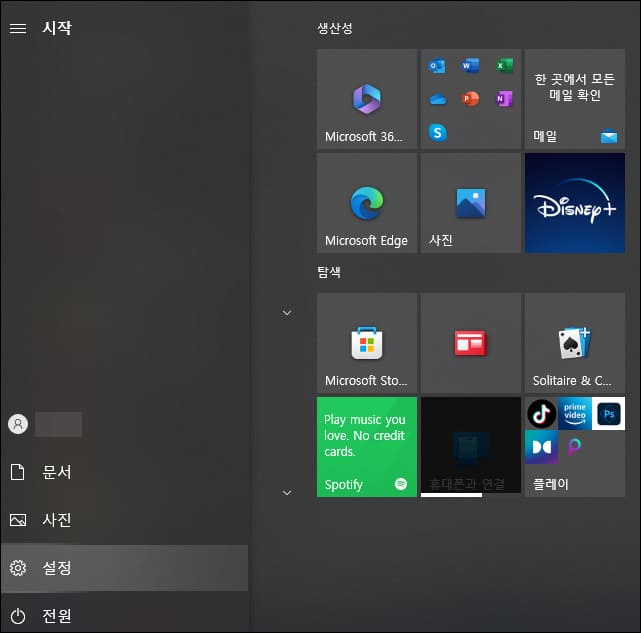Open Skype from the Office tile group
This screenshot has height=633, width=641.
tap(437, 132)
